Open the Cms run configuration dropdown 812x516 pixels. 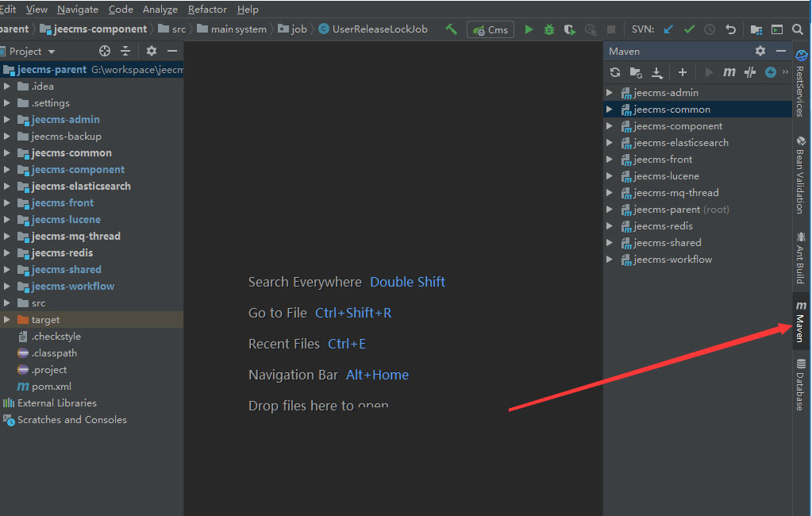(x=490, y=29)
